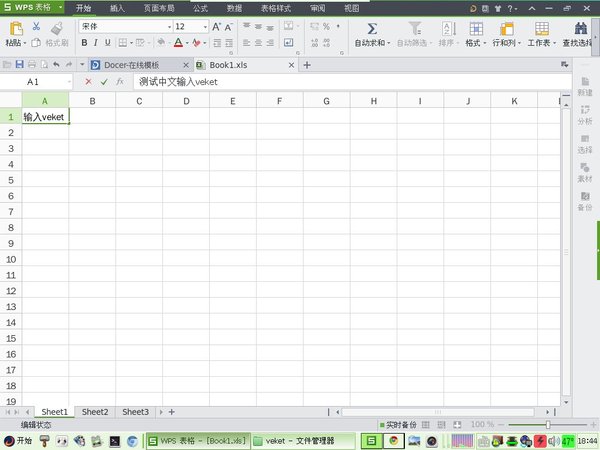Viewport: 600px width, 450px height.
Task: Open the font name dropdown (宋体)
Action: click(x=169, y=27)
